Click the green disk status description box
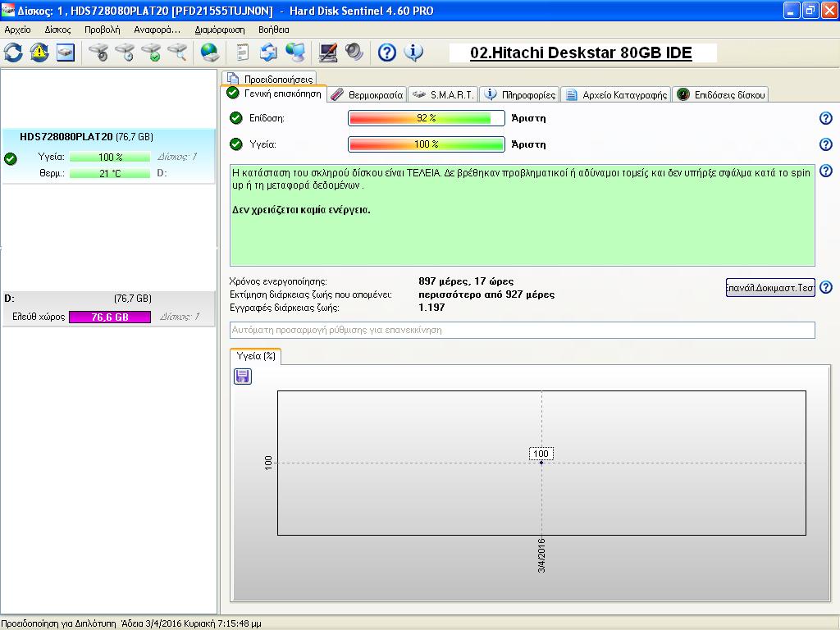 point(523,216)
